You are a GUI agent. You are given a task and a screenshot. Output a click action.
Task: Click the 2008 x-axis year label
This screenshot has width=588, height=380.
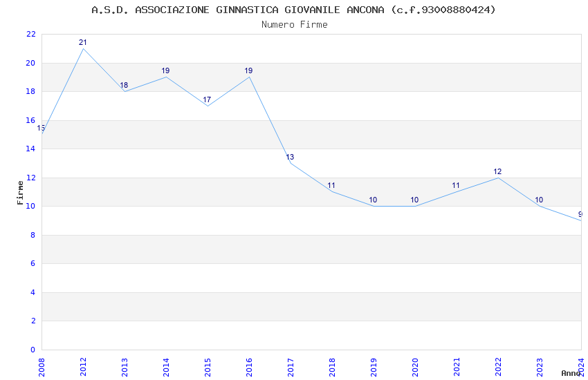point(42,367)
